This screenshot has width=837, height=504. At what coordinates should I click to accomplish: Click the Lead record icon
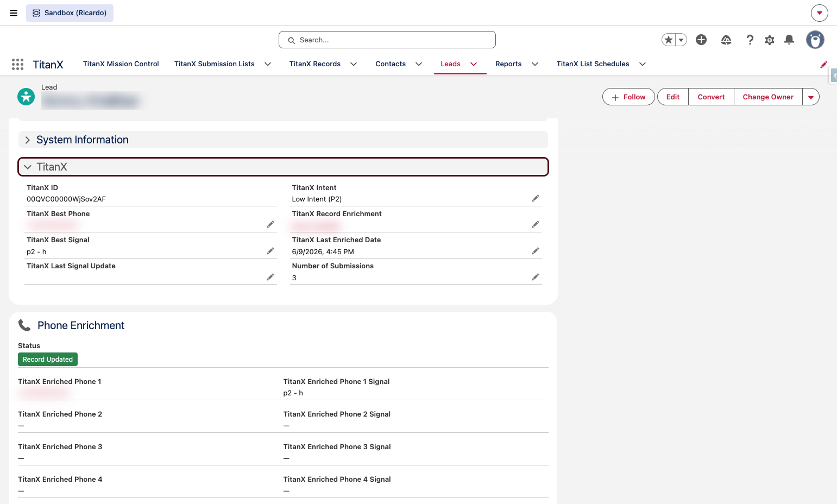coord(26,97)
